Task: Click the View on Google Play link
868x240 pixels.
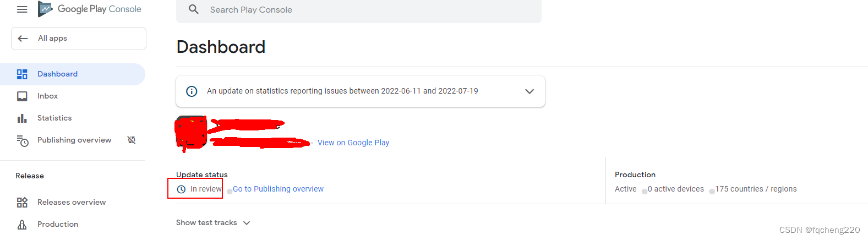Action: (x=353, y=143)
